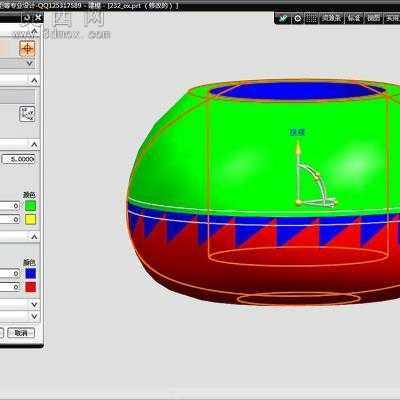The image size is (400, 400).
Task: Collapse the section header above blue and red swatches
Action: [x=34, y=236]
